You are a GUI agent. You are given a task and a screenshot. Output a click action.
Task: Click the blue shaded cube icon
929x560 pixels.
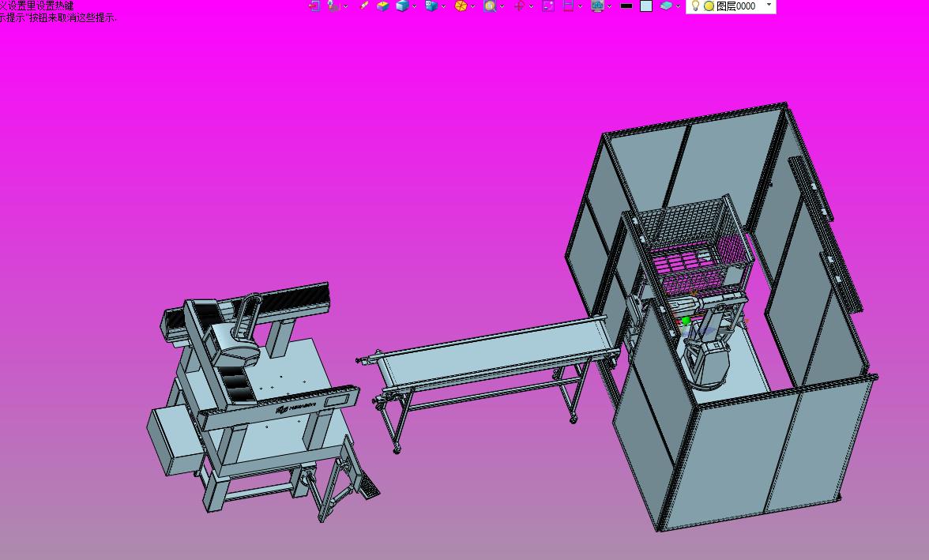click(402, 6)
